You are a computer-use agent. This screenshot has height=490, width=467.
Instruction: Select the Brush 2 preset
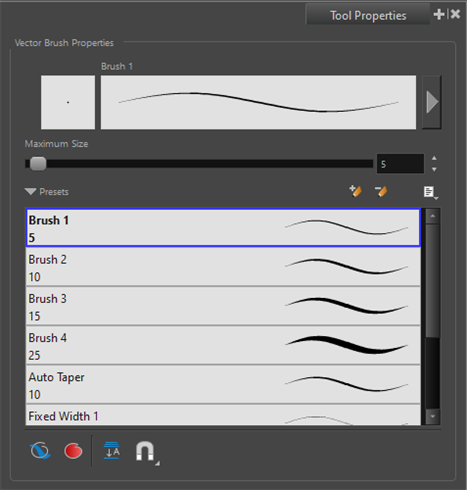coord(223,267)
